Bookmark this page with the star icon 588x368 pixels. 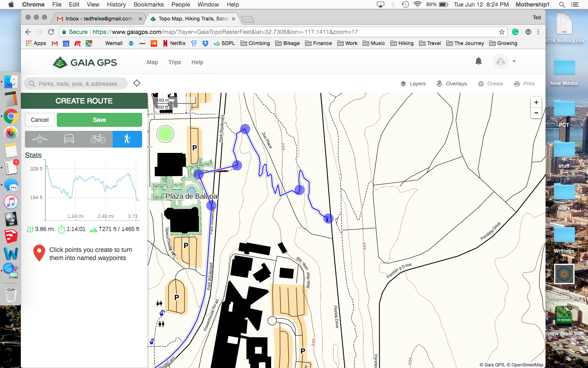click(502, 32)
